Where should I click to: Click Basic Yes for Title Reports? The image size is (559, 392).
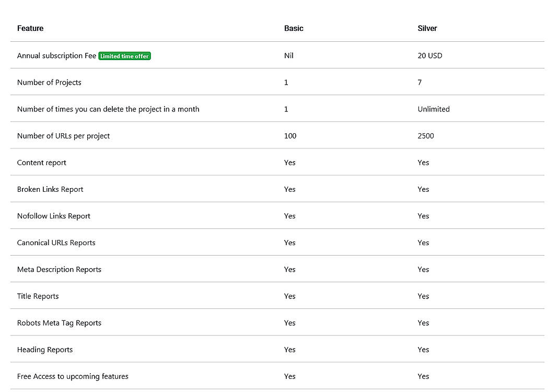point(290,296)
